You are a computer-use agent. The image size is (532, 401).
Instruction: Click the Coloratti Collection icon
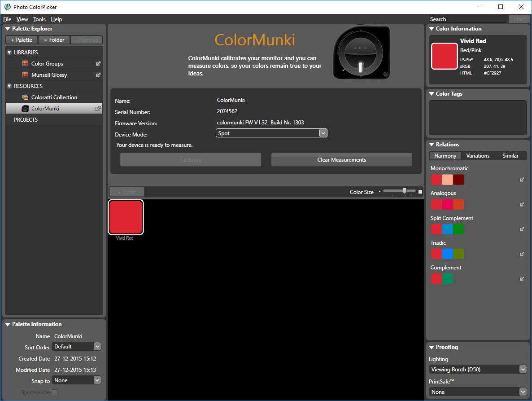point(25,97)
